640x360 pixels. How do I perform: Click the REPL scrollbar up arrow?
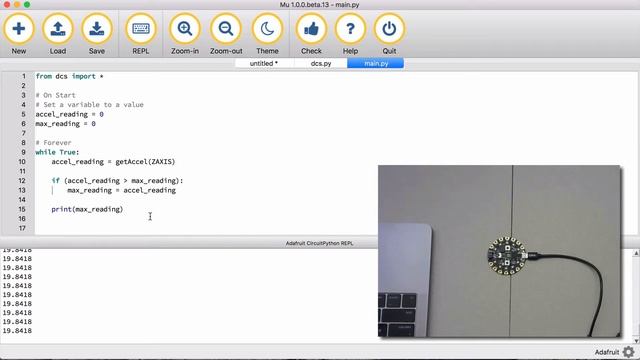coord(636,253)
